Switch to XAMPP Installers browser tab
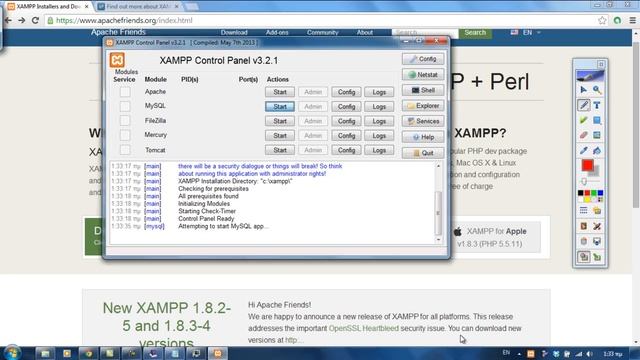Viewport: 640px width, 360px height. coord(48,7)
